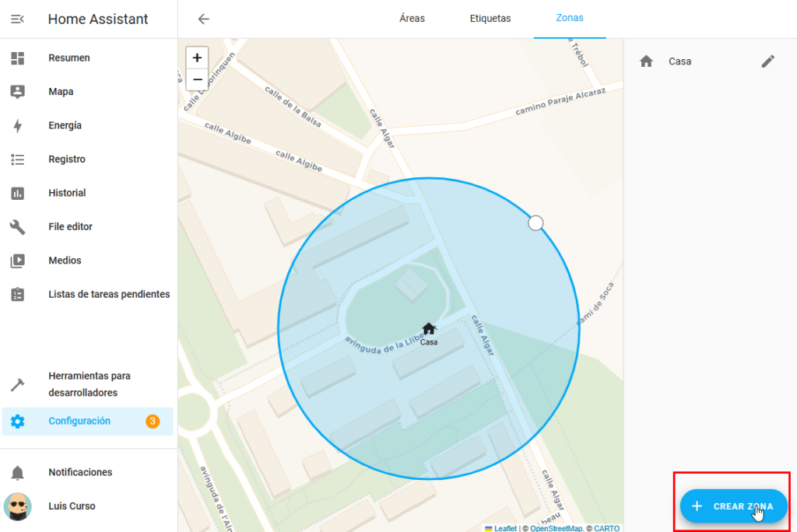Click the Medios play icon
797x532 pixels.
pyautogui.click(x=17, y=261)
